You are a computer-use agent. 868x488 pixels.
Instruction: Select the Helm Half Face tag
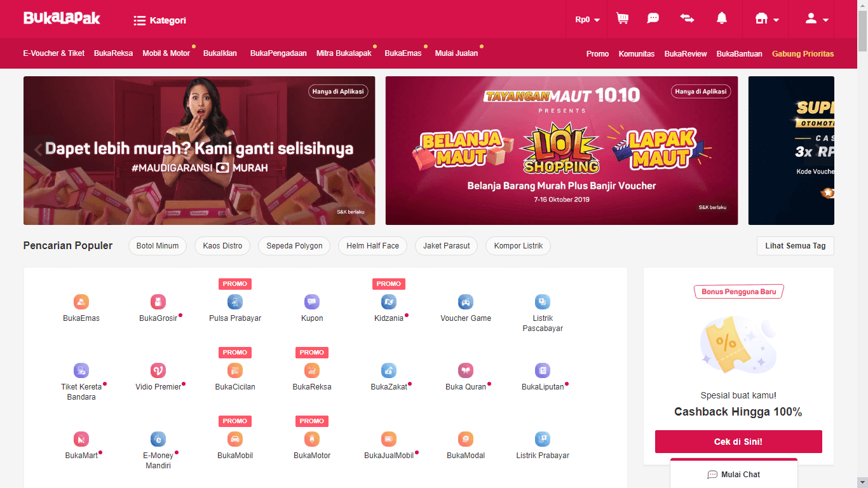[x=373, y=246]
